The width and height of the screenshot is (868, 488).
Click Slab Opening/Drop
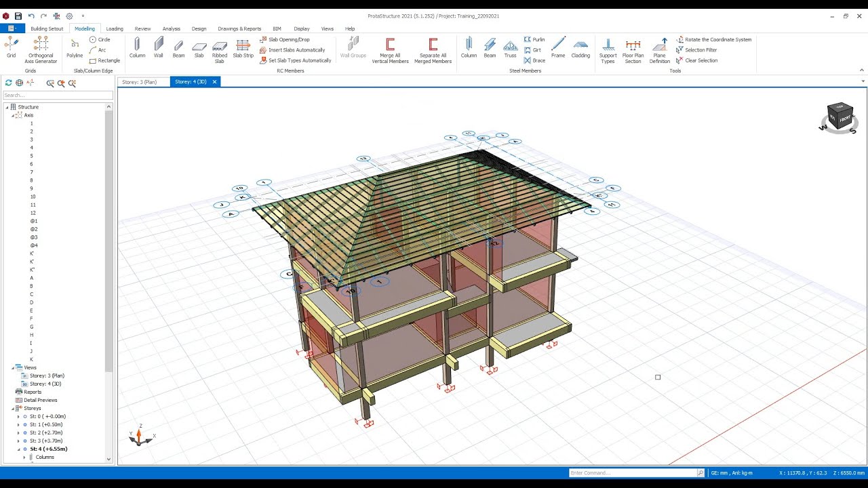coord(285,39)
